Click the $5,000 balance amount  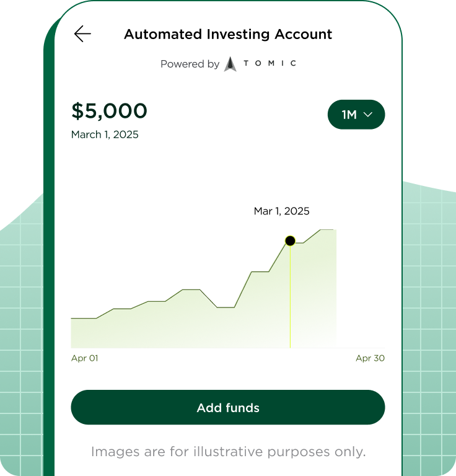[110, 111]
